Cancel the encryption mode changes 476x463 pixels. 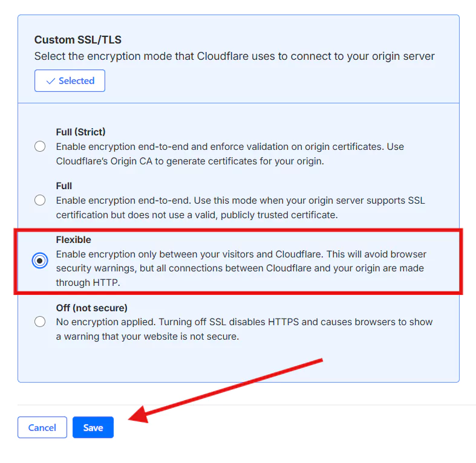(42, 428)
